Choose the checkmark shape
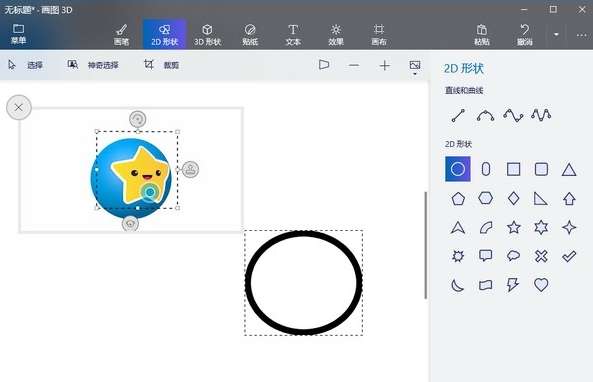This screenshot has height=382, width=593. coord(569,256)
